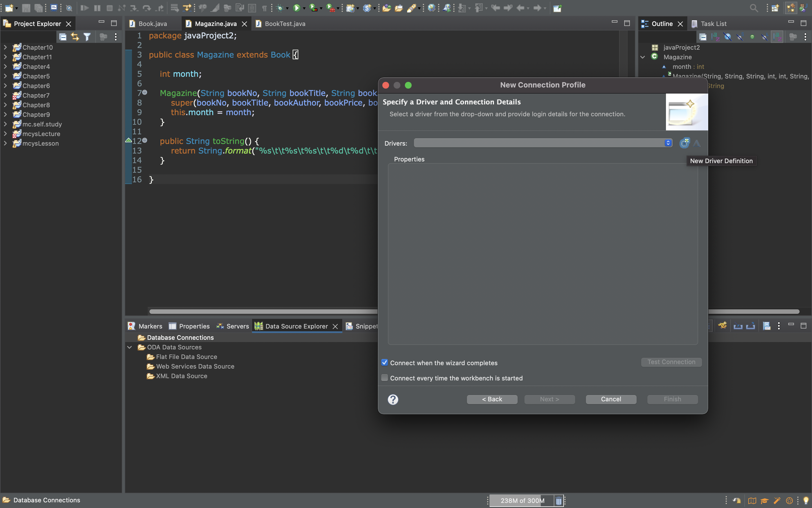Click the garbage collector trash icon
Screen dimensions: 812x508
[x=559, y=501]
